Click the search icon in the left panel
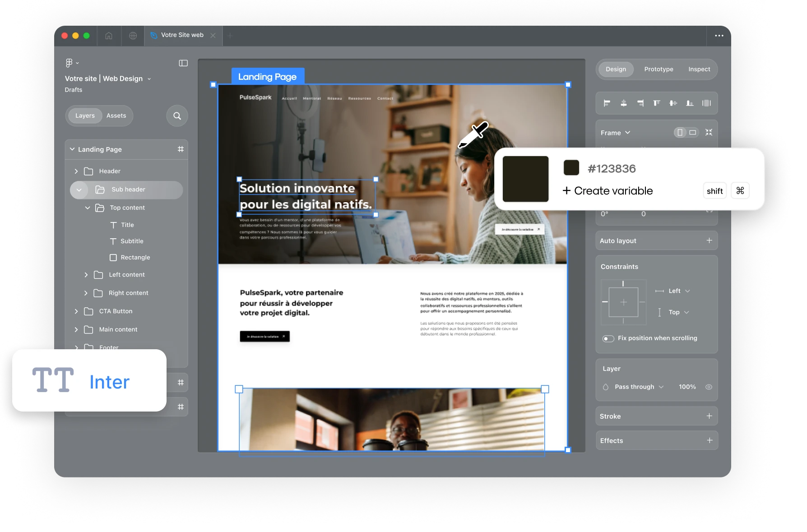Viewport: 807px width, 532px height. click(x=177, y=116)
